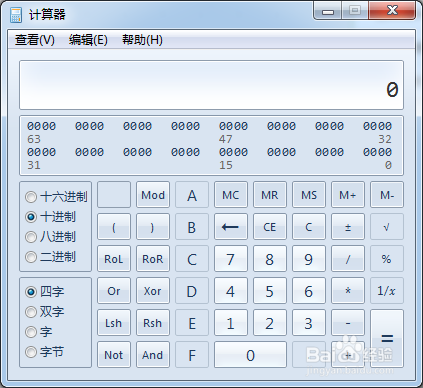Click the number 3 key

coord(309,323)
